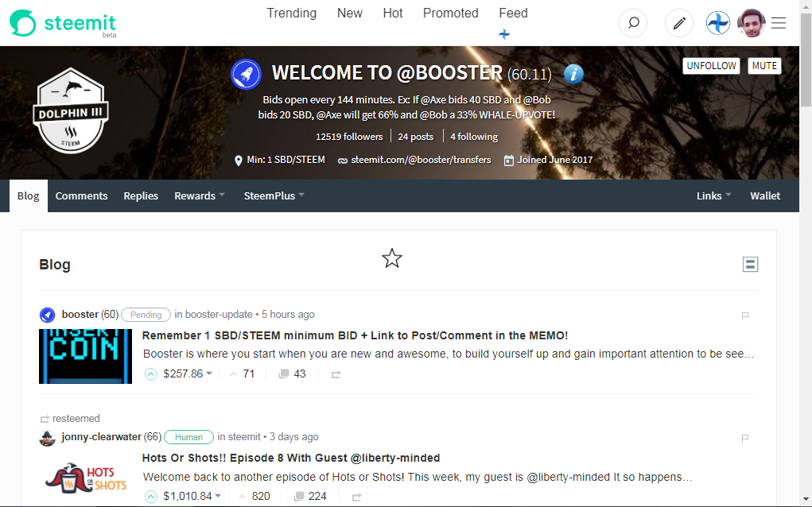Switch blog layout with the list icon
812x507 pixels.
point(750,265)
